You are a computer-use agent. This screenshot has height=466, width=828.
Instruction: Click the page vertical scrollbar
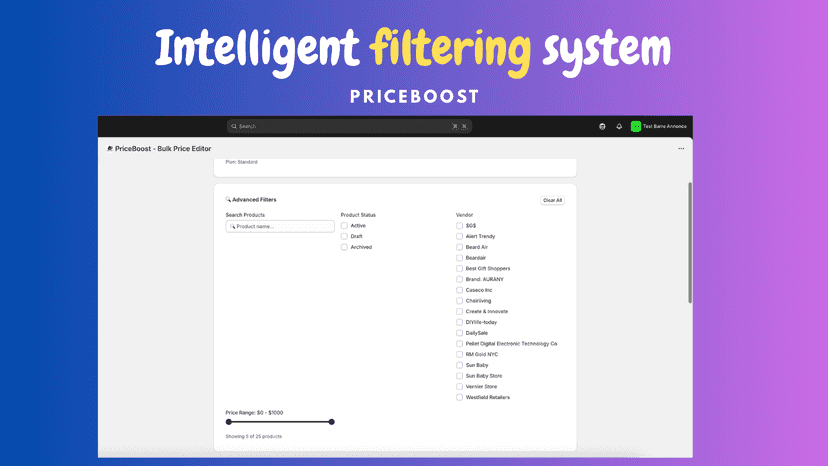coord(690,243)
